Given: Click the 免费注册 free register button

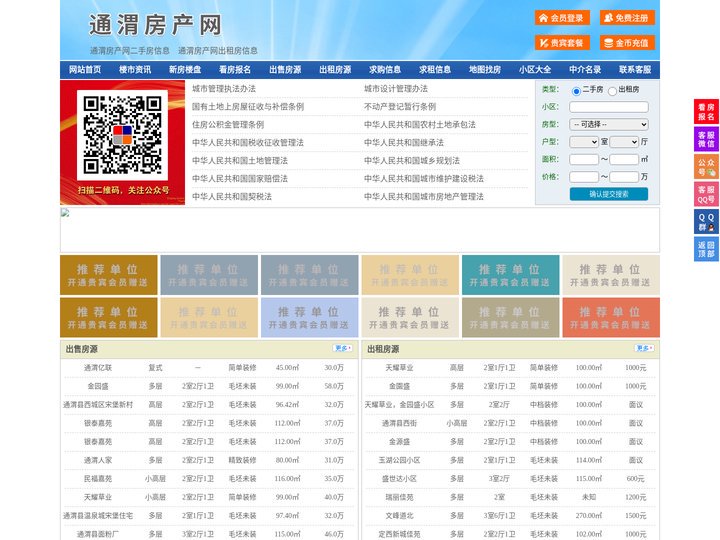Looking at the screenshot, I should 627,18.
